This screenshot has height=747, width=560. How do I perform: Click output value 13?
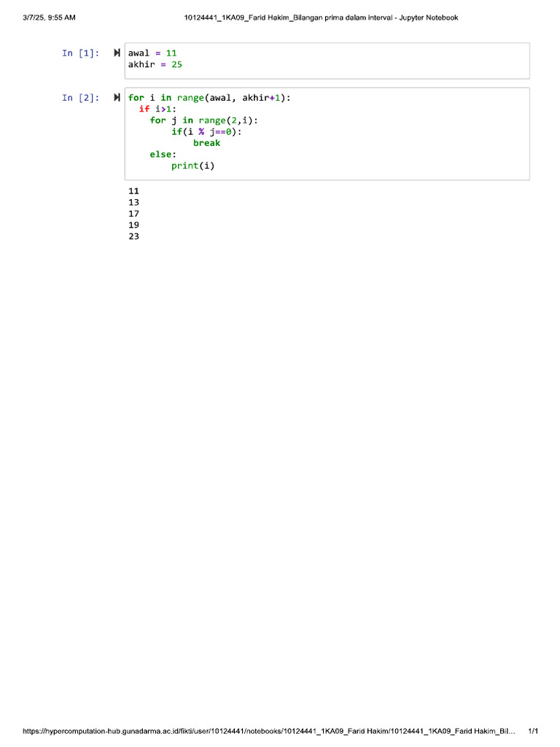(x=134, y=203)
